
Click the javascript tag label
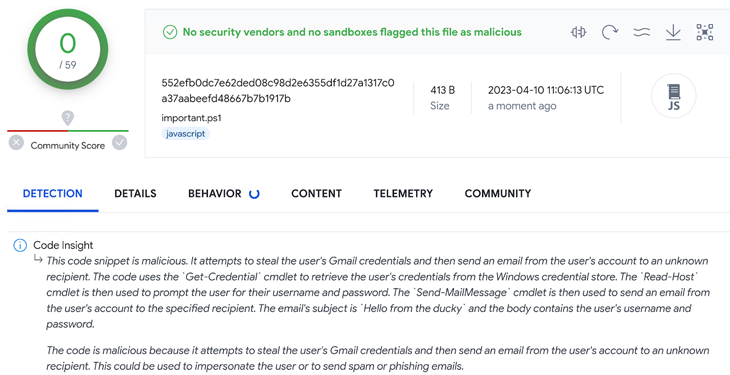click(x=186, y=134)
